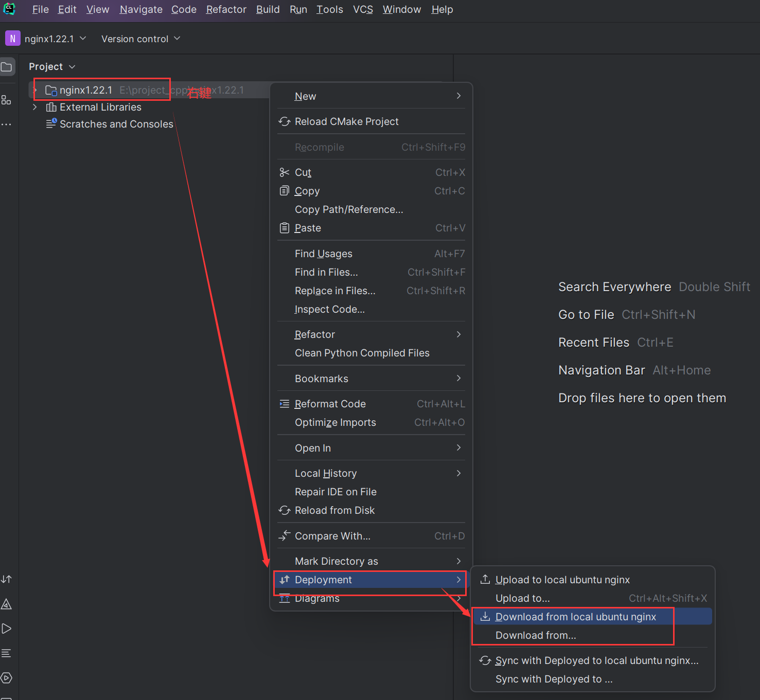Click the Compare With icon

coord(285,536)
